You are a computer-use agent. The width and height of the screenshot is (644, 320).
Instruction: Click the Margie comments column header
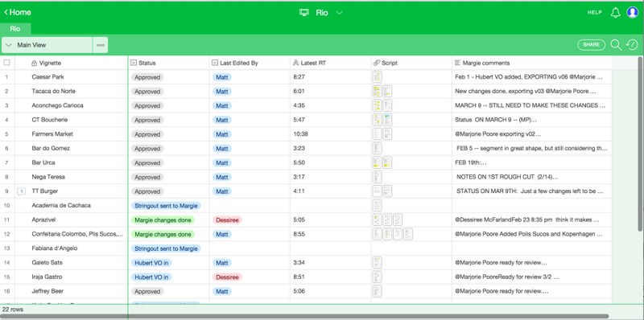532,63
